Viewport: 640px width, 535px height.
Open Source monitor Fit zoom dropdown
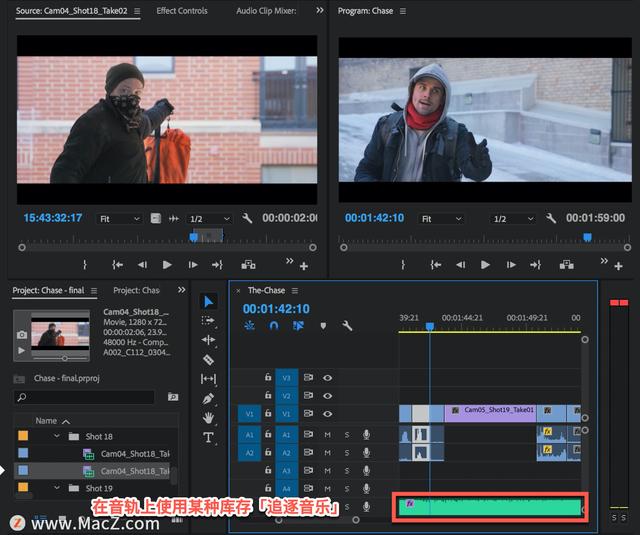click(x=119, y=218)
